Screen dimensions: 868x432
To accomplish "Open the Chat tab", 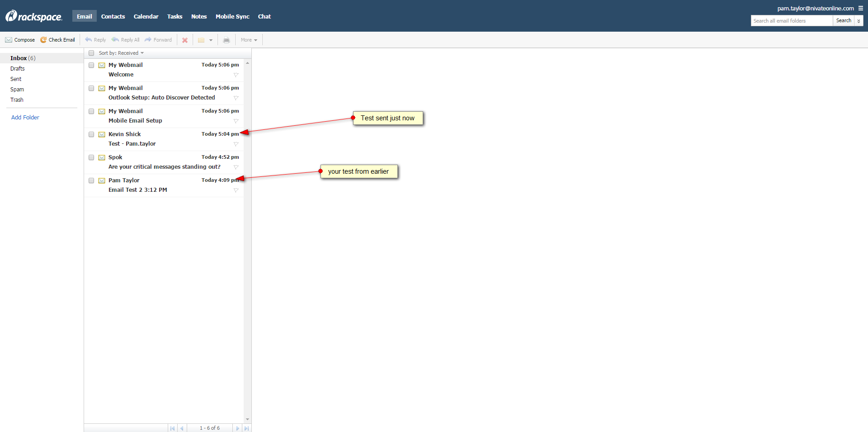I will (x=264, y=16).
